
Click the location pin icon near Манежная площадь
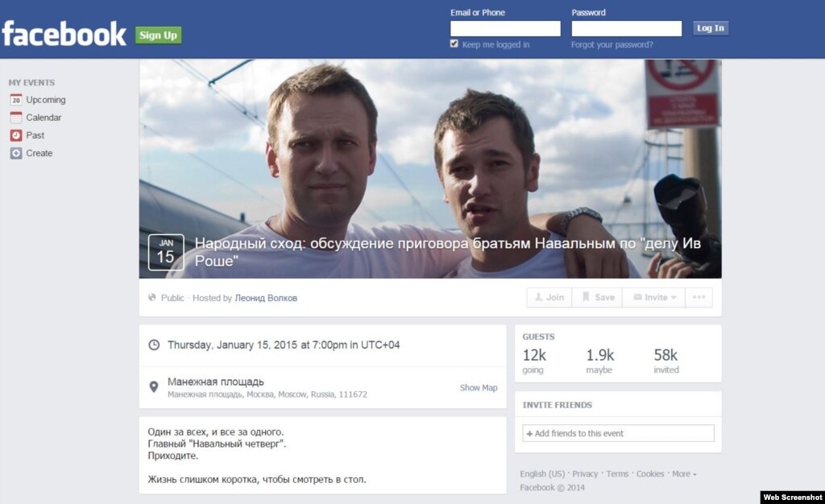click(154, 387)
